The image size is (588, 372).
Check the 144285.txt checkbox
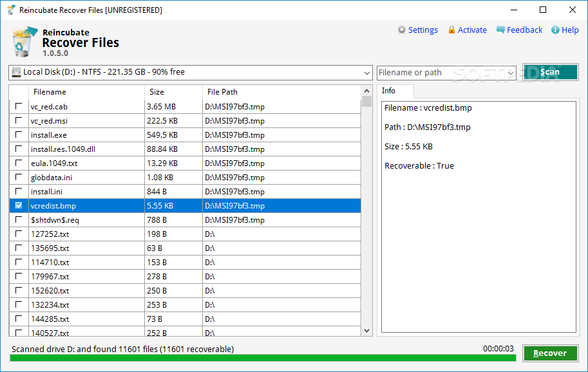click(19, 319)
